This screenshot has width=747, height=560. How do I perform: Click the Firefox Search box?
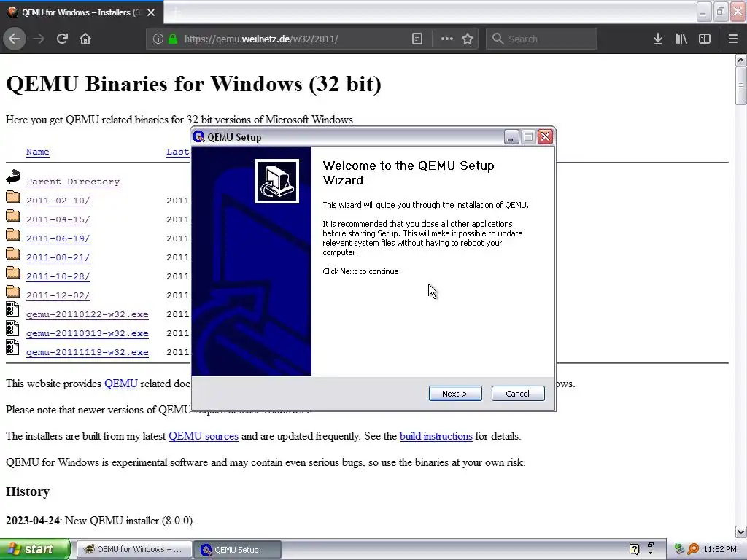(541, 39)
